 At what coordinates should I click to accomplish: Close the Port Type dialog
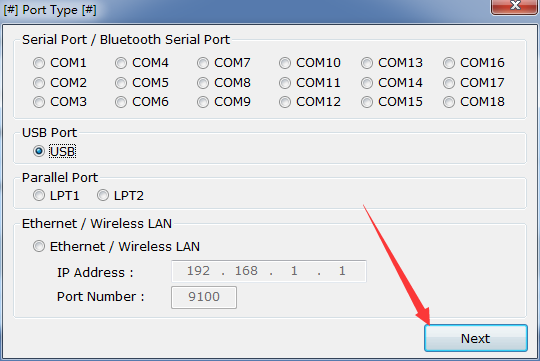click(x=515, y=6)
